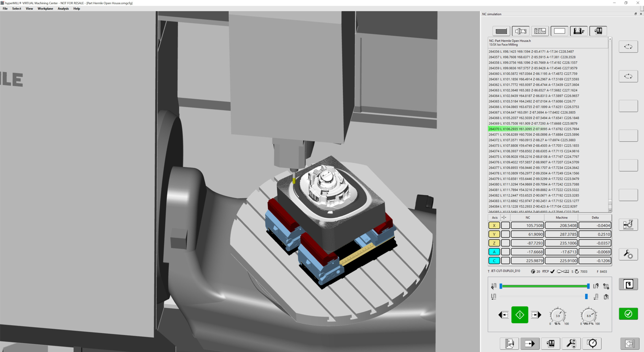Click the axis limit column header icon
This screenshot has width=644, height=352.
point(504,218)
